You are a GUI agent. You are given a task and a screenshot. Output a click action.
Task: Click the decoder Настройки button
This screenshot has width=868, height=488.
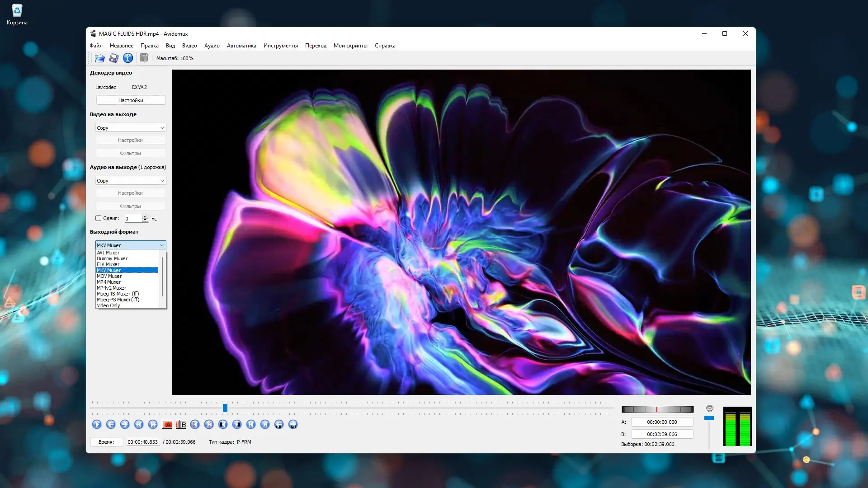coord(131,100)
